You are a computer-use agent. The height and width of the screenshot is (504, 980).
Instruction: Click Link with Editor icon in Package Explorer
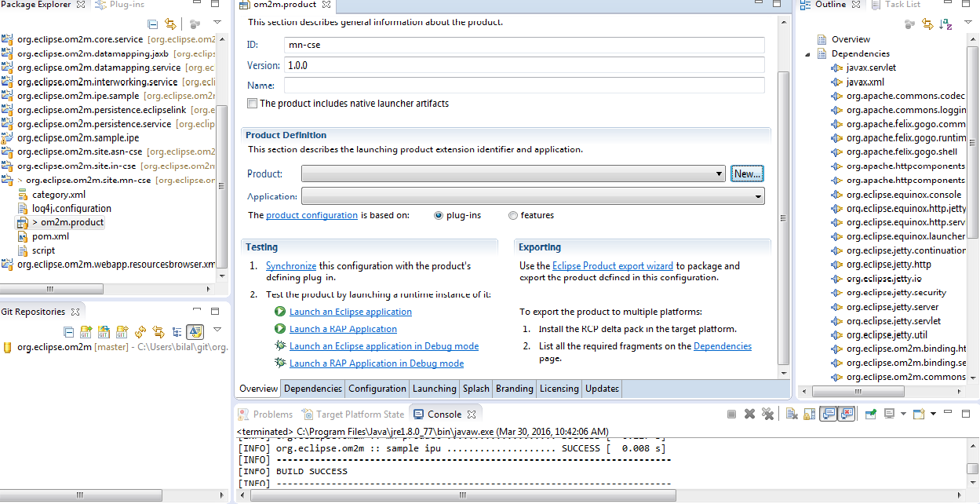[x=170, y=24]
